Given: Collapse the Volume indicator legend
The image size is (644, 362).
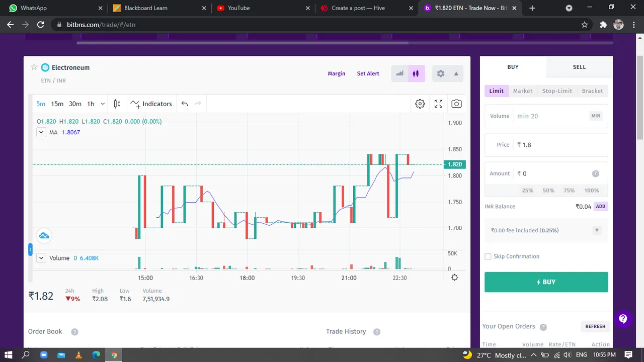Looking at the screenshot, I should (x=41, y=258).
